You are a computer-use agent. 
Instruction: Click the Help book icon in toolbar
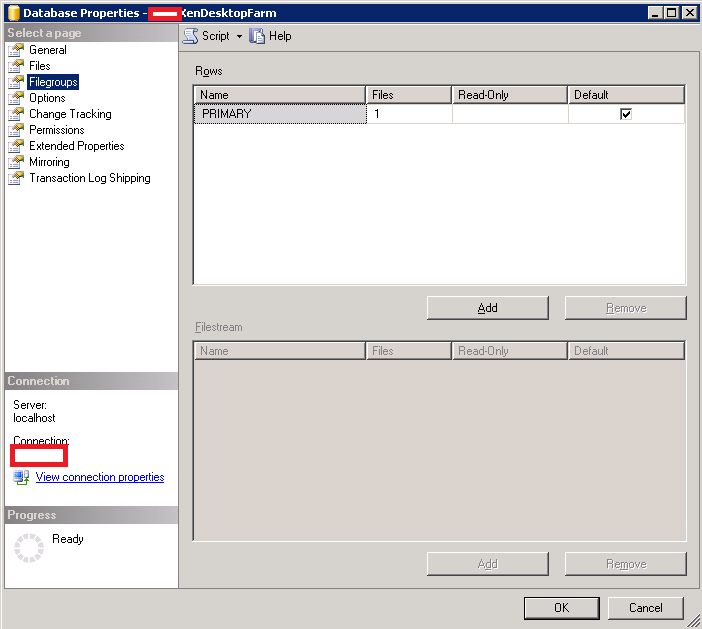(x=257, y=36)
